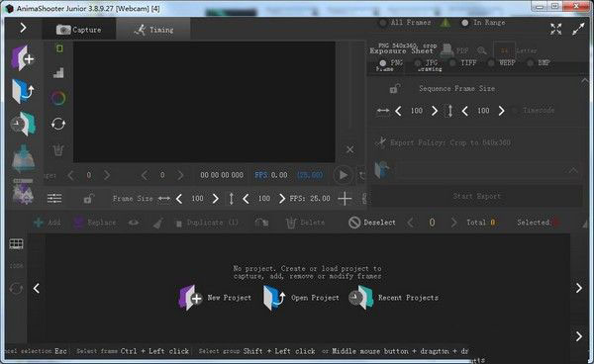Decrease Sequence Frame Size height value
This screenshot has width=594, height=364.
pyautogui.click(x=465, y=111)
